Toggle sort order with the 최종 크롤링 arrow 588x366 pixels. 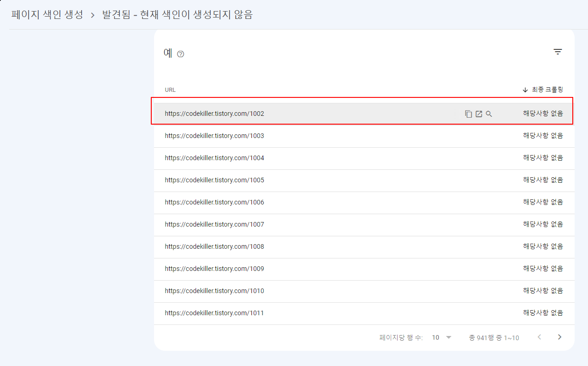(525, 90)
